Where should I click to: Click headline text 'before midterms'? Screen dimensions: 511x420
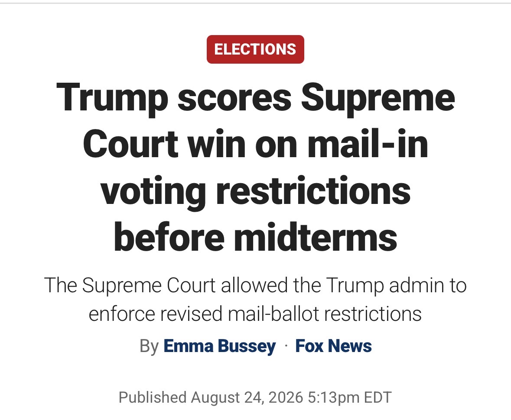(256, 237)
